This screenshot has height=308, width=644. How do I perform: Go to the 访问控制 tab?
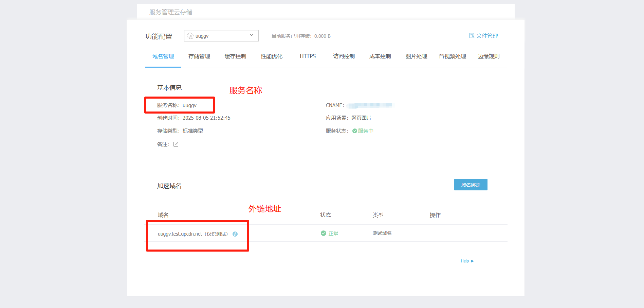click(344, 56)
